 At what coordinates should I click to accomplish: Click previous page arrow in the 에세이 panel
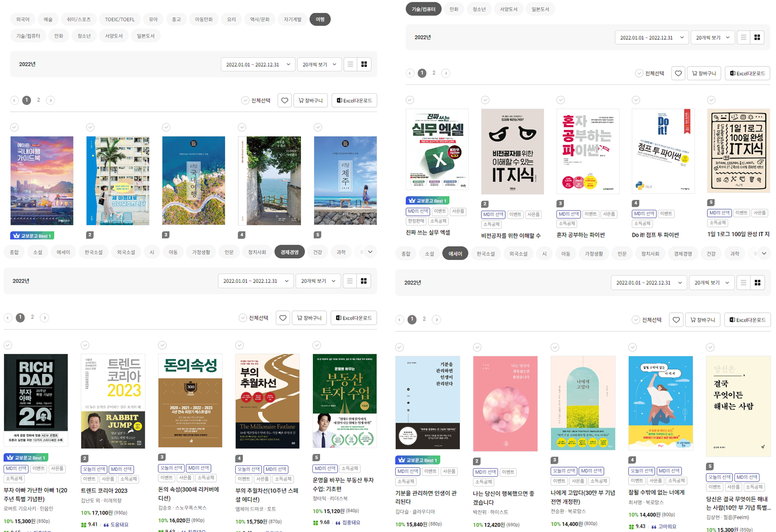pos(400,319)
